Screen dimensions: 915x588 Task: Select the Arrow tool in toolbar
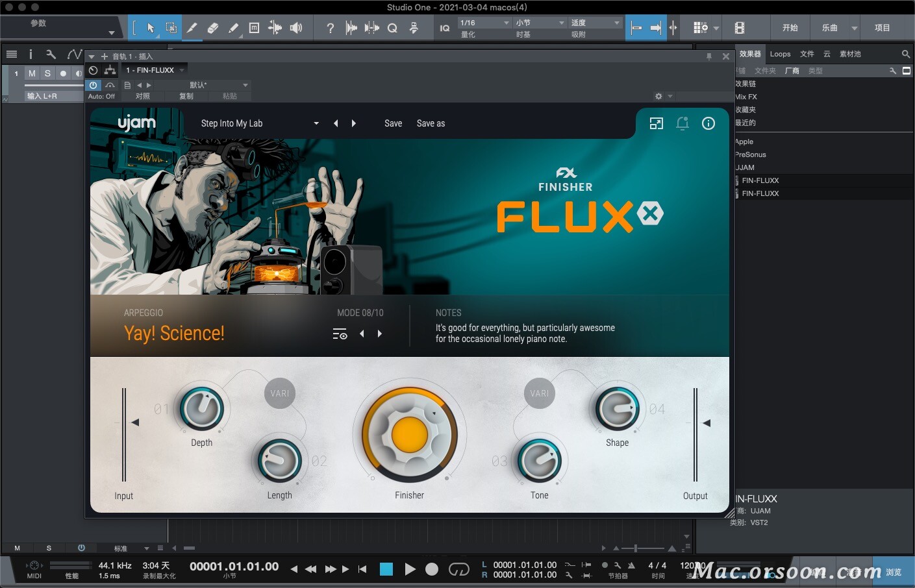[x=151, y=28]
